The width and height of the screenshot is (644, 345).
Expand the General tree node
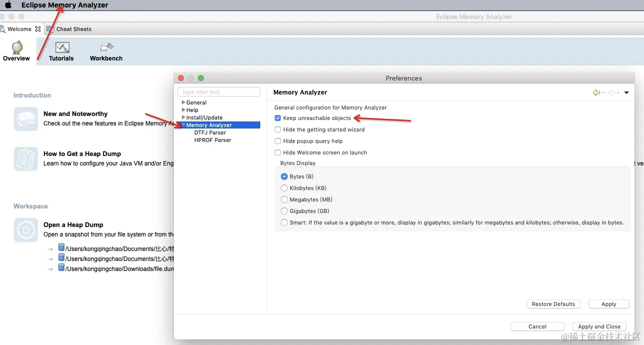pos(183,102)
